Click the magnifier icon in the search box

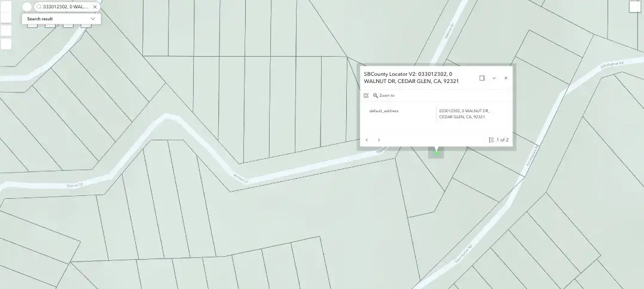(x=39, y=7)
